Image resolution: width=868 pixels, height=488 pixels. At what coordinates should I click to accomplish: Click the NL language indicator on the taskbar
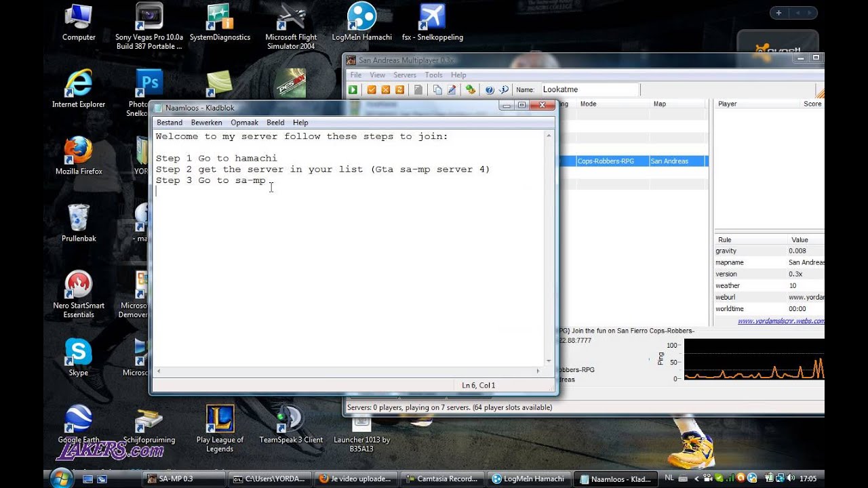[x=669, y=478]
